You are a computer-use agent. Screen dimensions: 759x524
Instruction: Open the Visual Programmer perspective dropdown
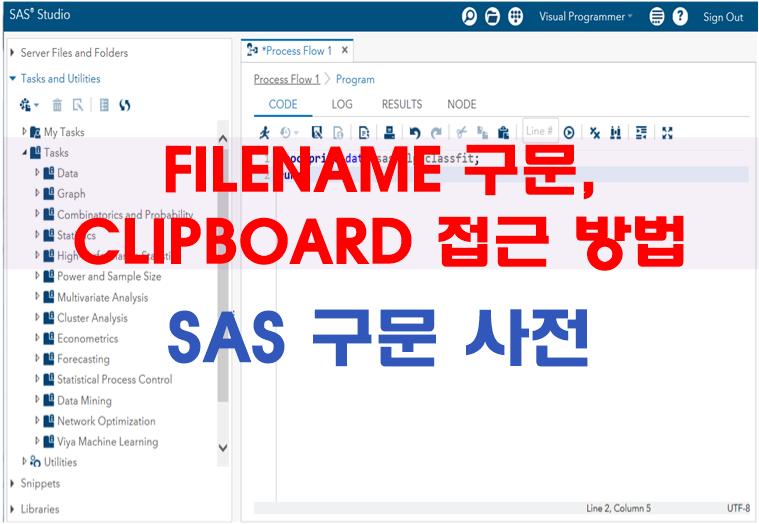[x=586, y=16]
